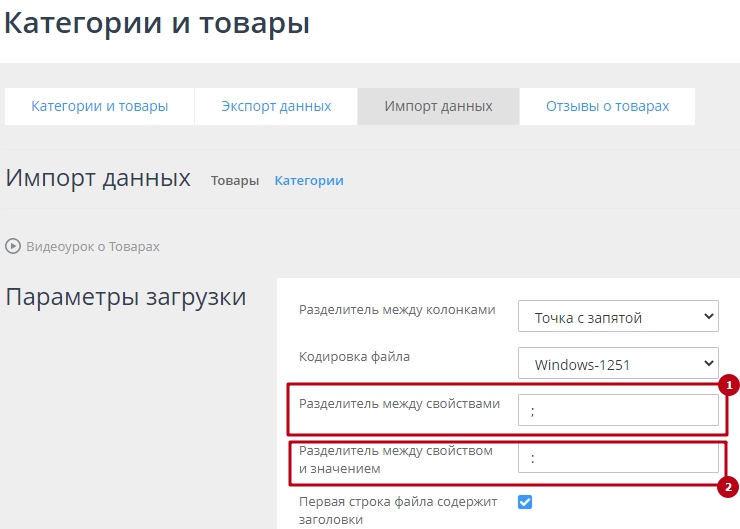Open the 'Видеоурок о Товарах' text link
This screenshot has height=529, width=740.
92,246
